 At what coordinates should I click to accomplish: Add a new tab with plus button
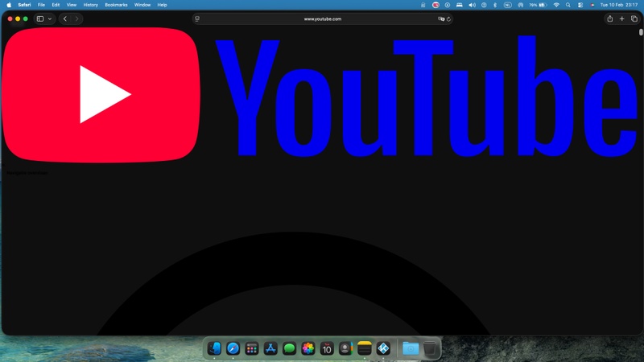coord(621,19)
